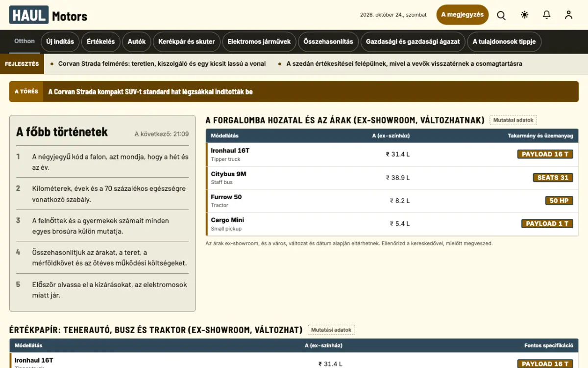588x368 pixels.
Task: Click the Ironhaul 16T model name in launch table
Action: tap(230, 151)
